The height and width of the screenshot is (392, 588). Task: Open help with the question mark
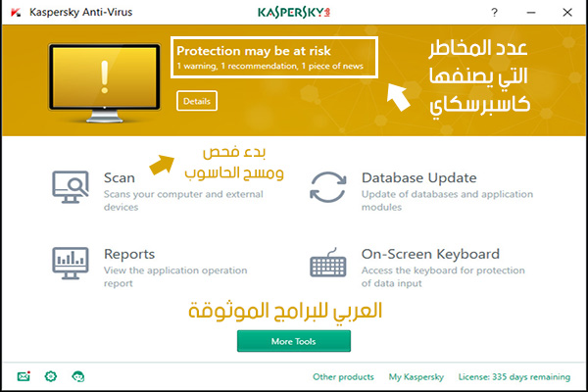(494, 13)
